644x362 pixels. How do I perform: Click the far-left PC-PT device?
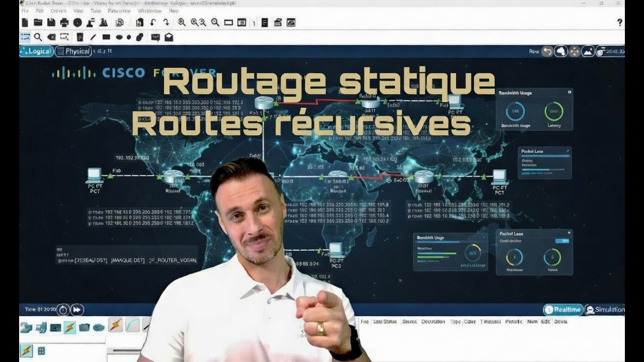tap(95, 175)
